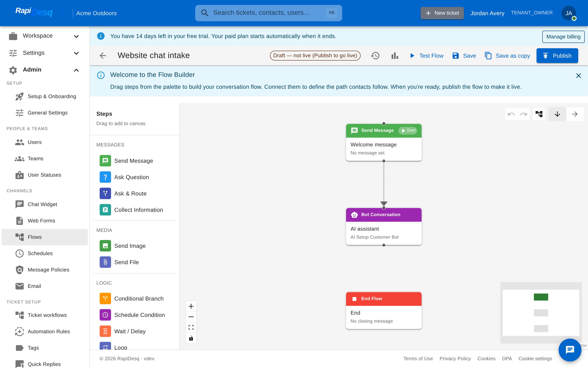This screenshot has height=368, width=588.
Task: Click the Publish button
Action: coord(557,55)
